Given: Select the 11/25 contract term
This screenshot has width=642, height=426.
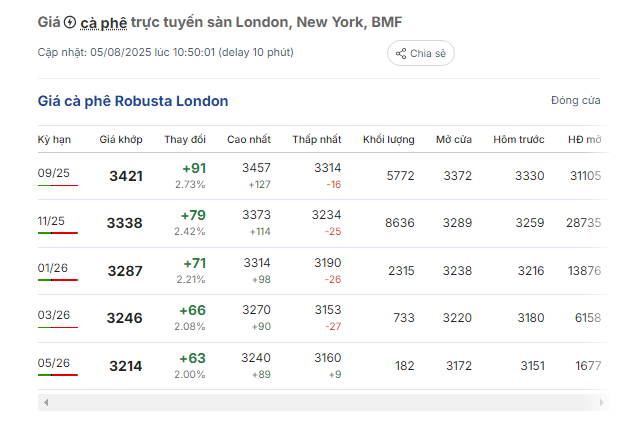Looking at the screenshot, I should [x=51, y=221].
